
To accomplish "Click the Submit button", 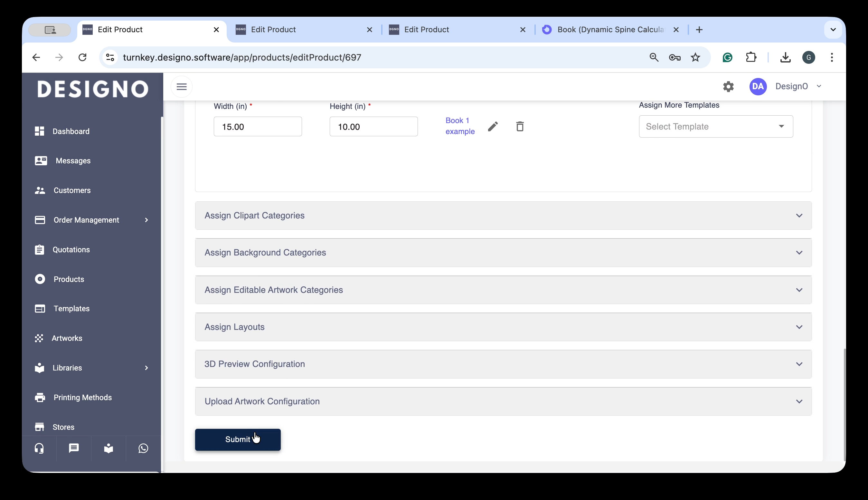I will tap(237, 439).
